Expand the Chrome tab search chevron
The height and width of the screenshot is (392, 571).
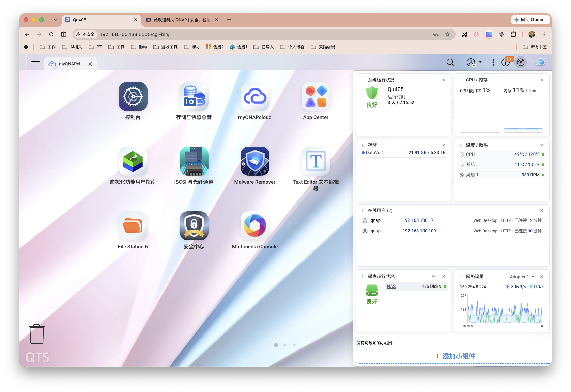55,20
